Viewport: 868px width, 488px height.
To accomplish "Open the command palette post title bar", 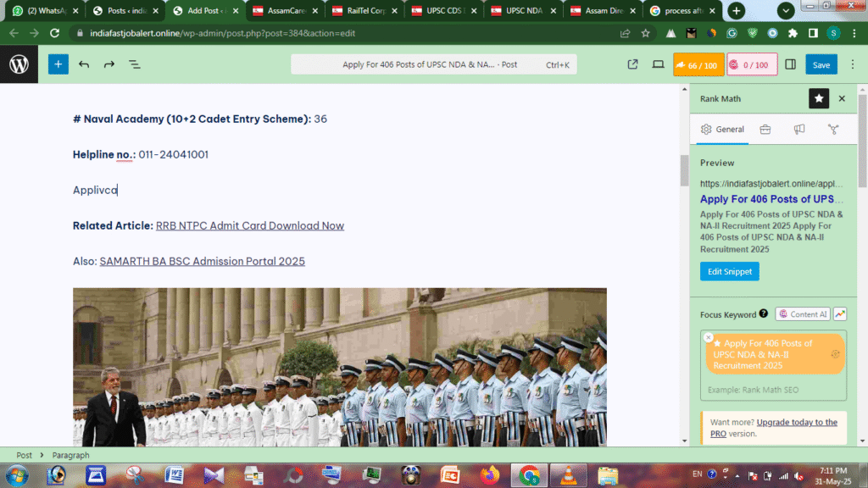I will point(433,64).
